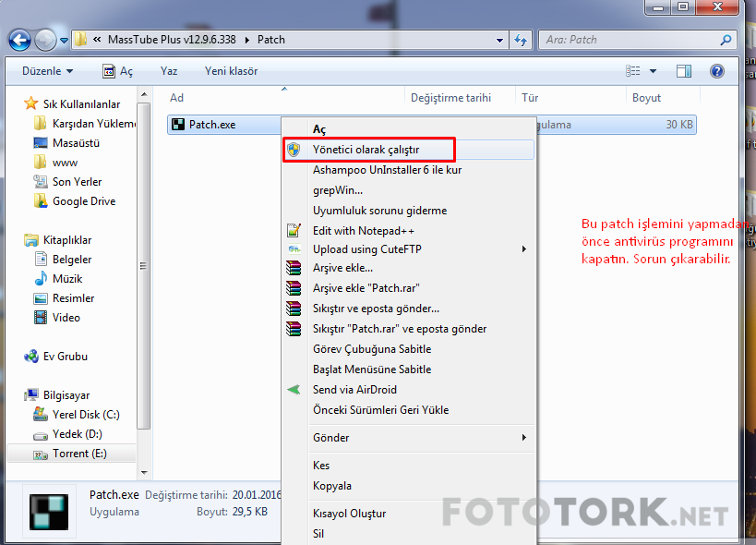Click WinRAR icon beside Sıkıştır ve eposta gönder...
756x545 pixels.
[294, 309]
